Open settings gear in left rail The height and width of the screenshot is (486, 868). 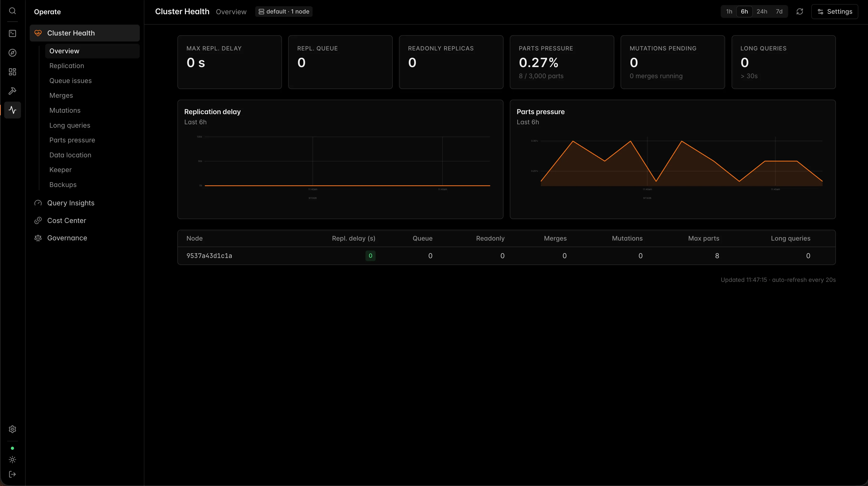(x=13, y=429)
